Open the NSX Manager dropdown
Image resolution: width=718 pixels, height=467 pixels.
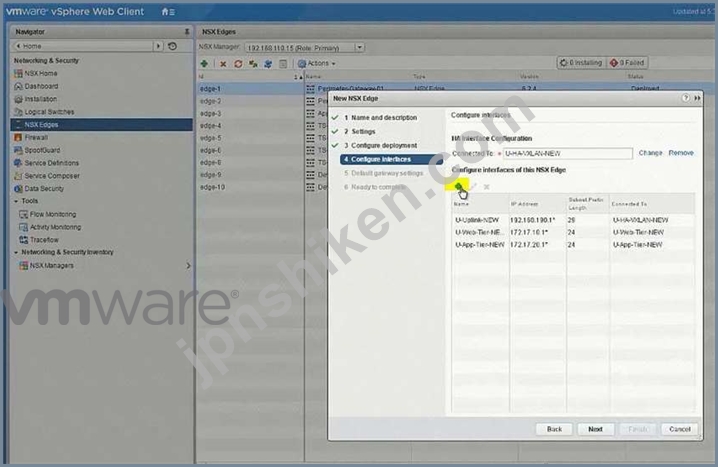click(359, 47)
